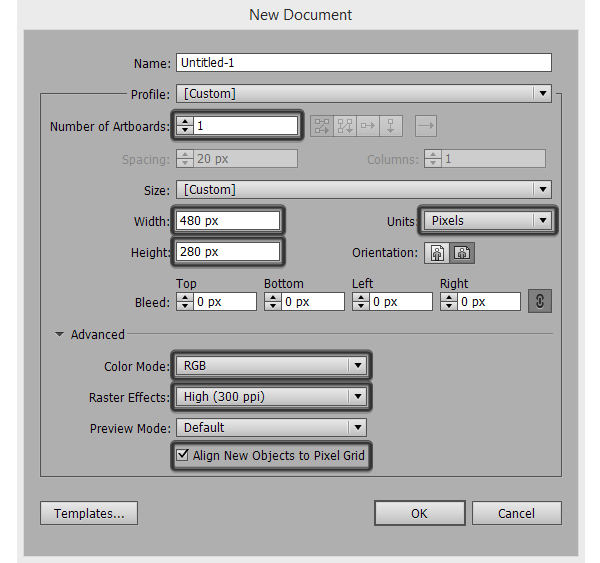Click the Grid by Row artboard icon
Screen dimensions: 600x563
coord(322,126)
